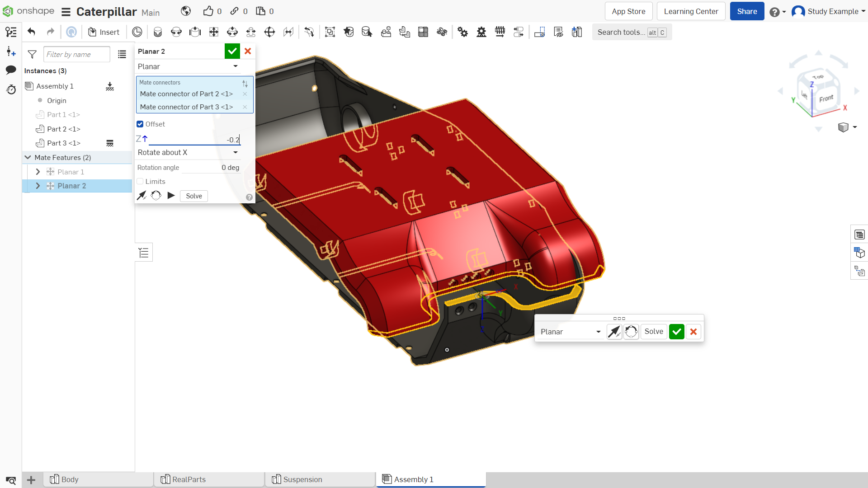Select Part 2 <1> in the instance tree
This screenshot has width=868, height=488.
pos(64,129)
